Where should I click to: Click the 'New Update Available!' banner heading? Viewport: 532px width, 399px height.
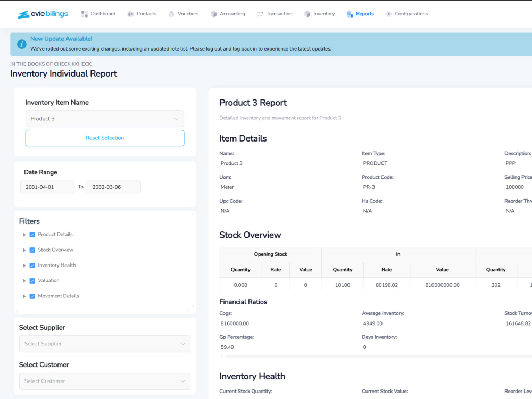pos(61,39)
